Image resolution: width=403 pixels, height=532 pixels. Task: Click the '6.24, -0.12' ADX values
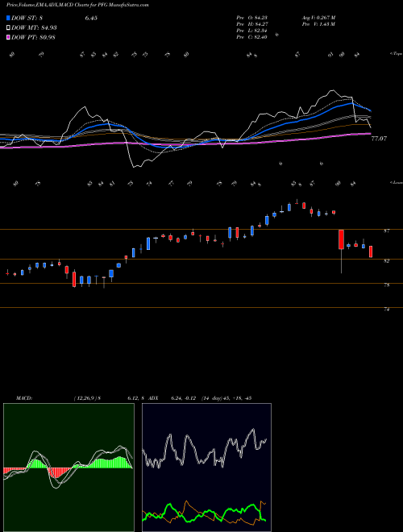pos(184,398)
